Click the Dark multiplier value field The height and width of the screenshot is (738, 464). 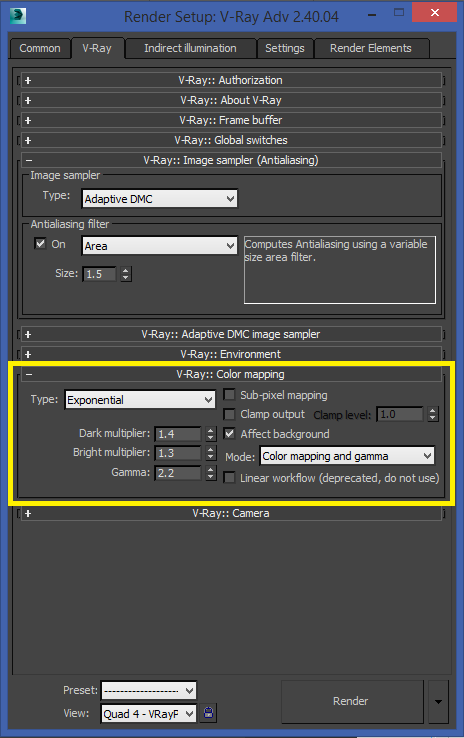[178, 433]
